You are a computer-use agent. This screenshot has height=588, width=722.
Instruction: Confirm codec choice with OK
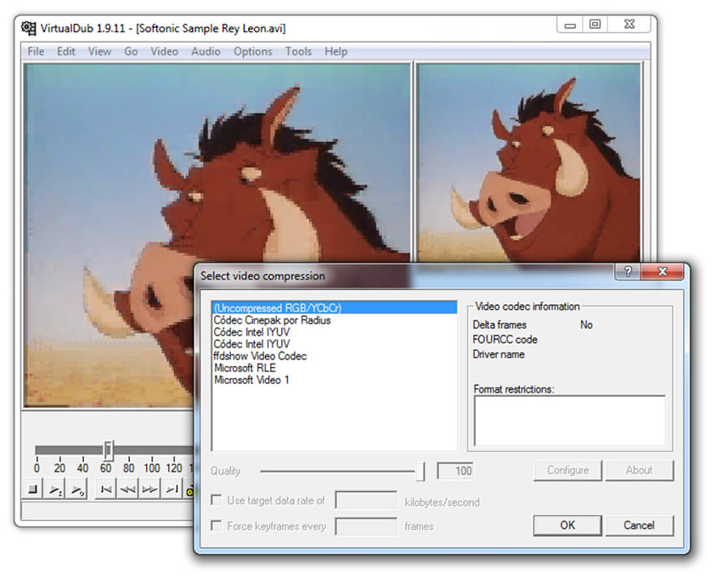tap(567, 525)
